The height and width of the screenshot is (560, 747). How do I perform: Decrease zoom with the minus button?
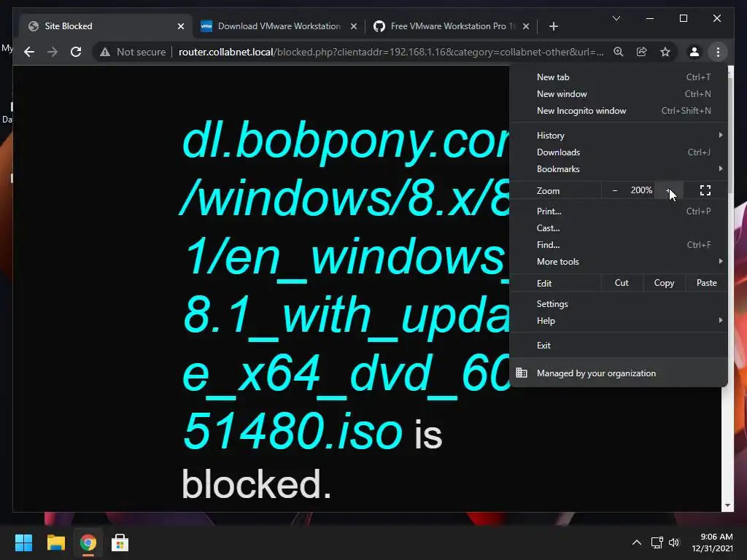click(614, 190)
